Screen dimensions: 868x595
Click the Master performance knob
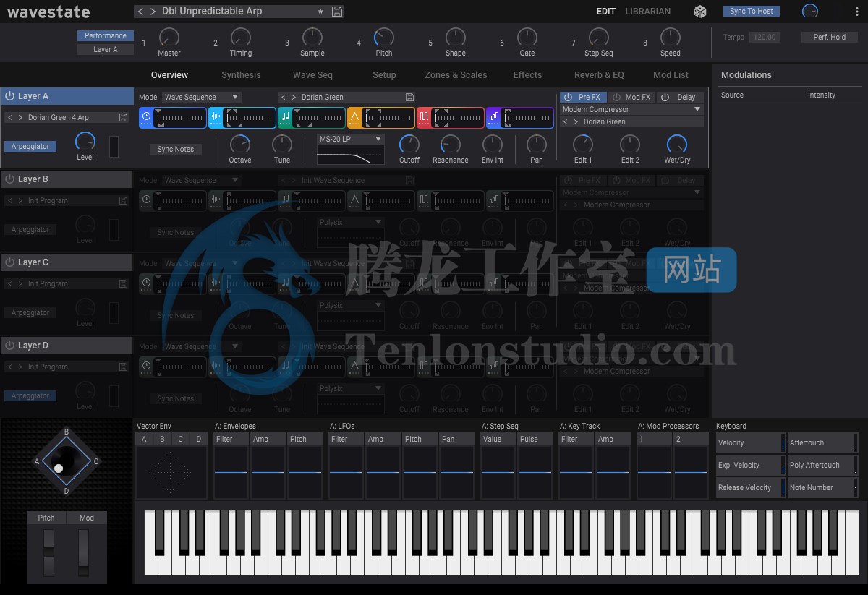tap(169, 38)
